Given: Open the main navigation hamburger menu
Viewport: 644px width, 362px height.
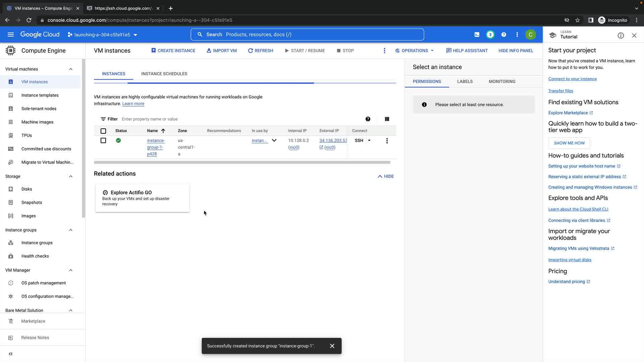Looking at the screenshot, I should point(11,35).
